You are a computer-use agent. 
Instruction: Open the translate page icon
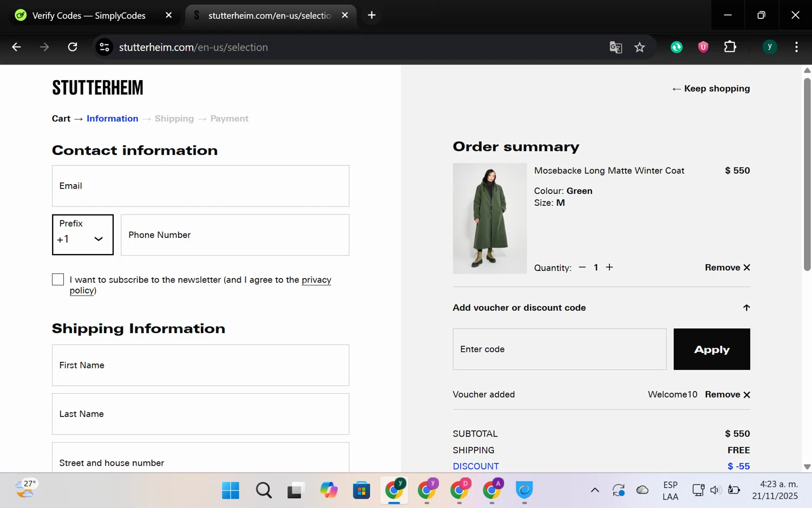click(615, 47)
